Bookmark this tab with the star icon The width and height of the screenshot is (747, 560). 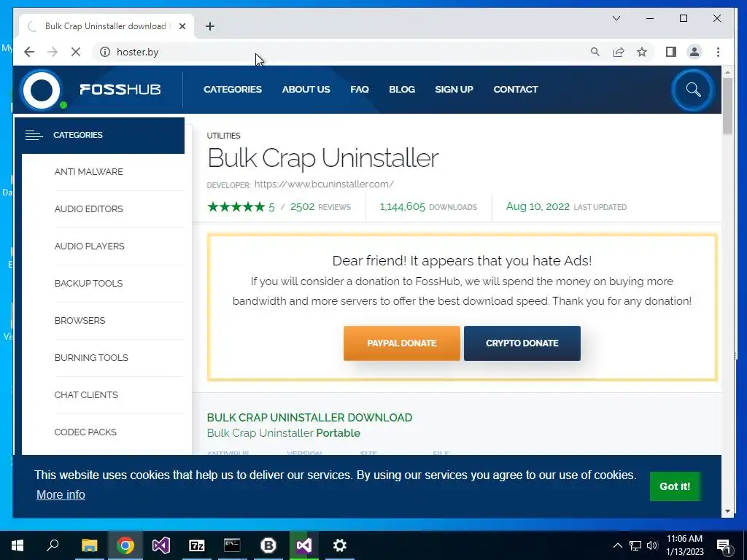pyautogui.click(x=642, y=52)
